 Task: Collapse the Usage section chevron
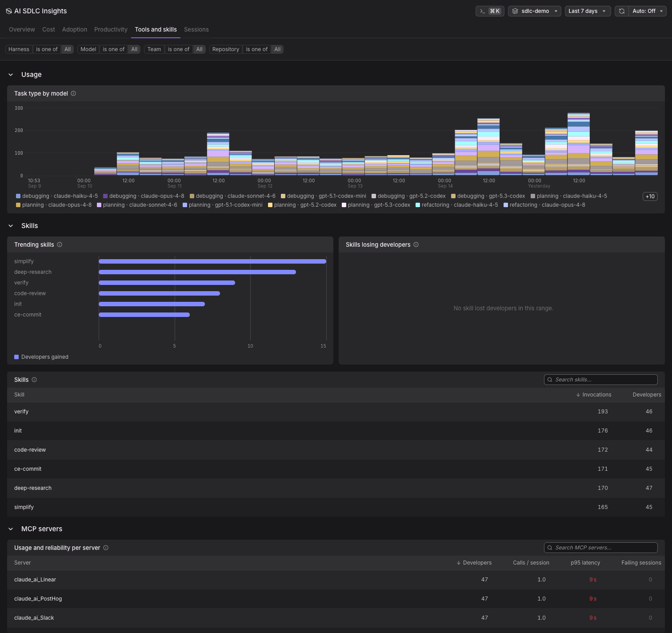pyautogui.click(x=11, y=75)
